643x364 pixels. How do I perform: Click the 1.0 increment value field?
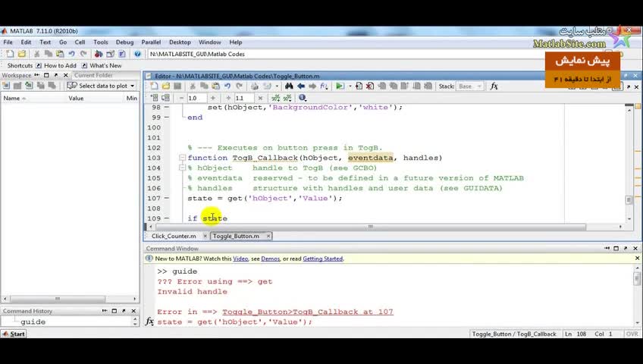(197, 98)
